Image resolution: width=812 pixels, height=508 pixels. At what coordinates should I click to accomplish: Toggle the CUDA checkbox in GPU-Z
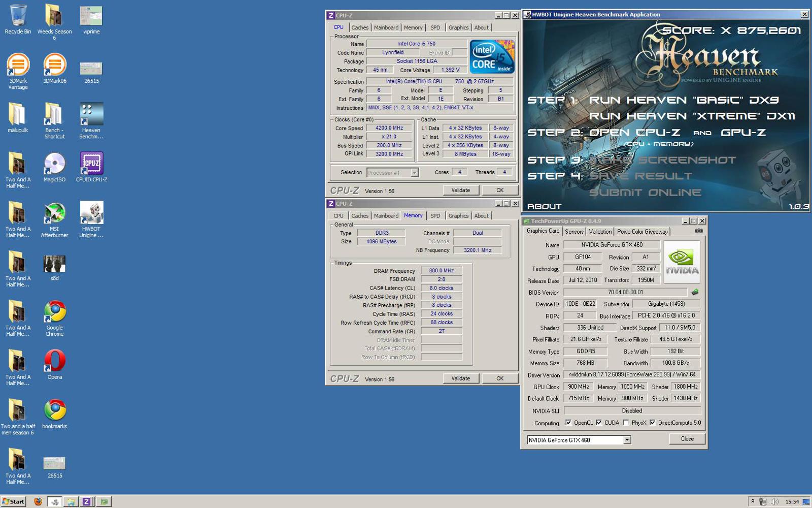tap(599, 423)
